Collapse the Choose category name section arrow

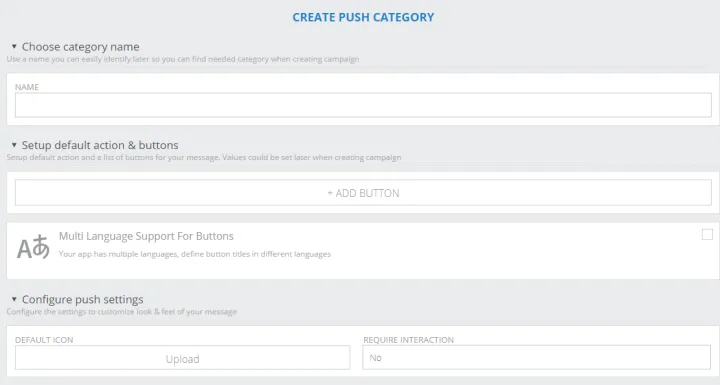point(14,46)
